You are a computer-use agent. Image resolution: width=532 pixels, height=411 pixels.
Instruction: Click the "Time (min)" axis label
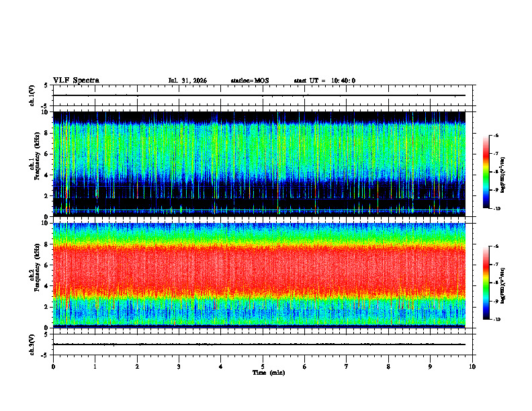269,373
